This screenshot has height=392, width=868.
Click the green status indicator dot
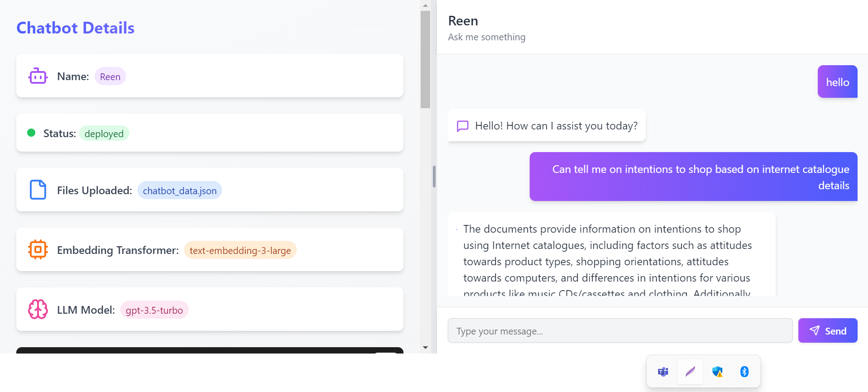31,133
